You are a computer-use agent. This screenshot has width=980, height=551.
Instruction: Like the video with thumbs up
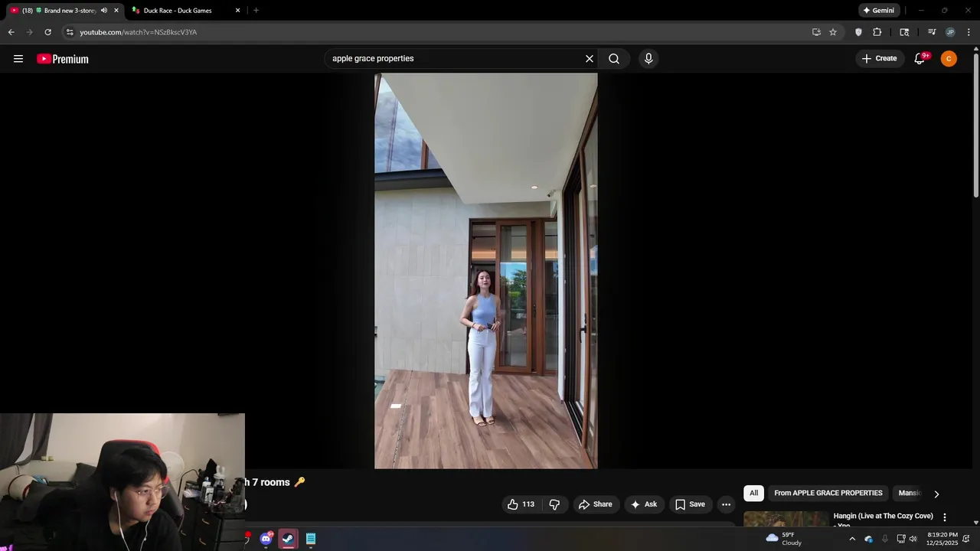521,504
